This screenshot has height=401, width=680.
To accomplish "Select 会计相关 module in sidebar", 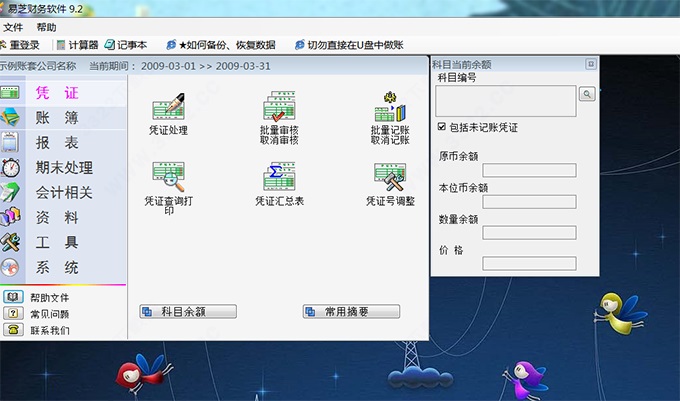I will 64,192.
